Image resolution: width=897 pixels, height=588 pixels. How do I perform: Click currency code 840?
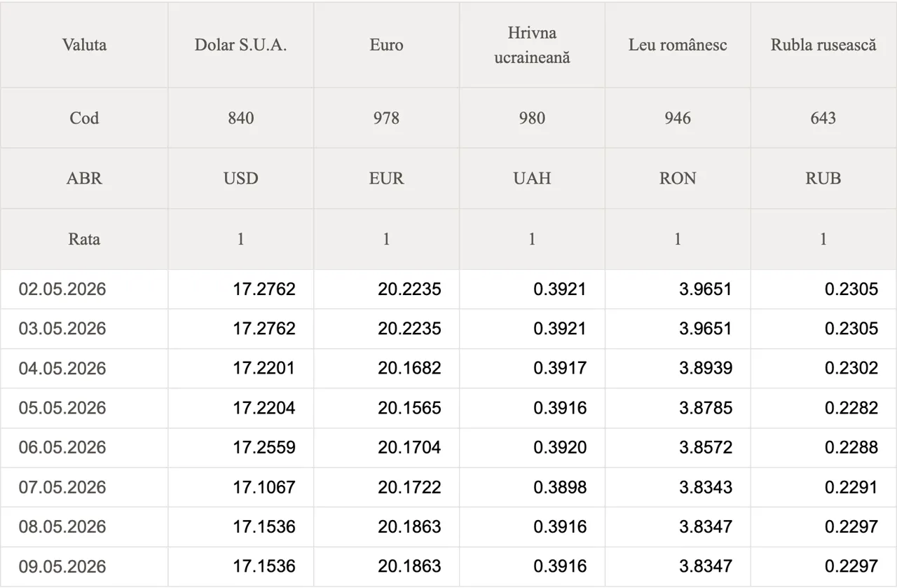tap(240, 118)
